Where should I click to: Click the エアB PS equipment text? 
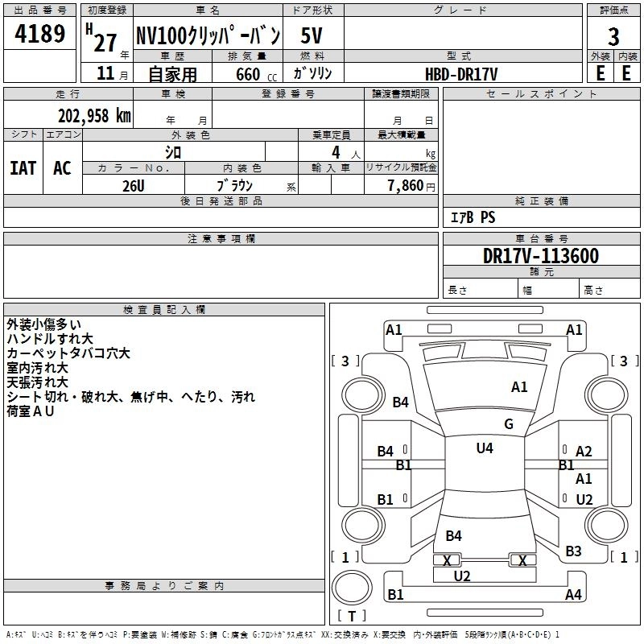pyautogui.click(x=472, y=217)
